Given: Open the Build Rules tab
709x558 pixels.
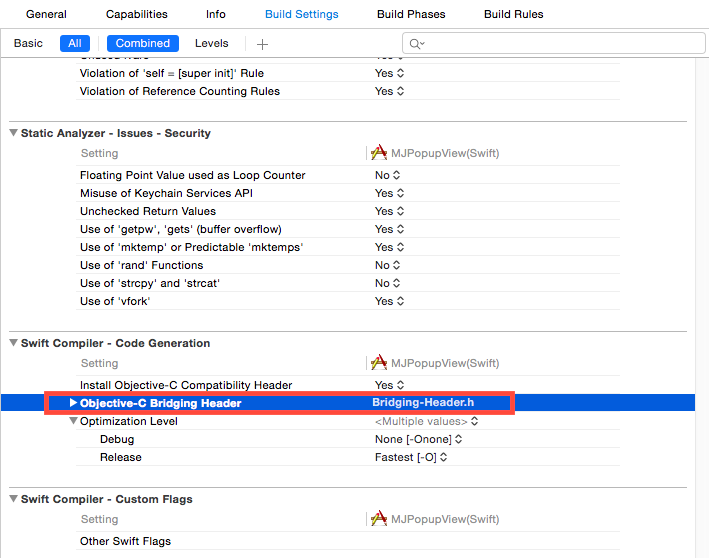Looking at the screenshot, I should coord(514,14).
